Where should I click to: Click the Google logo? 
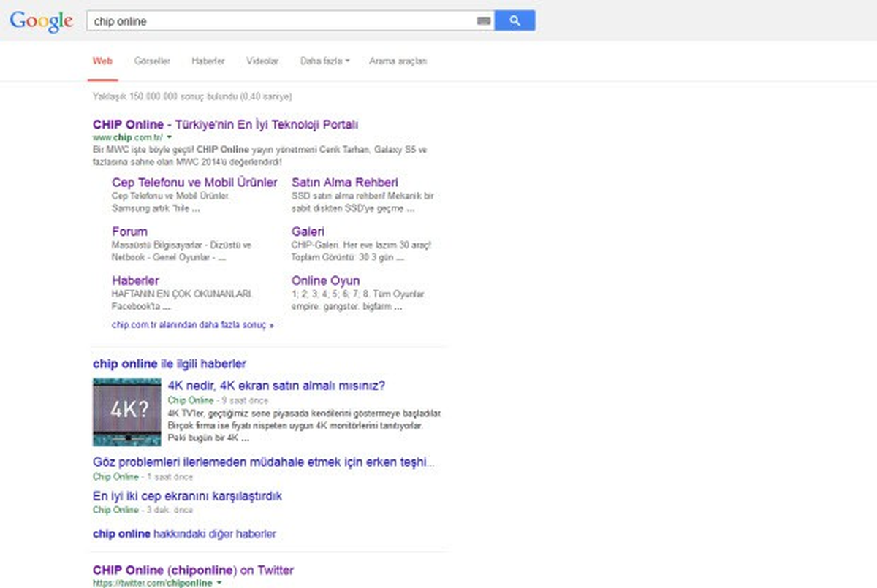tap(41, 21)
